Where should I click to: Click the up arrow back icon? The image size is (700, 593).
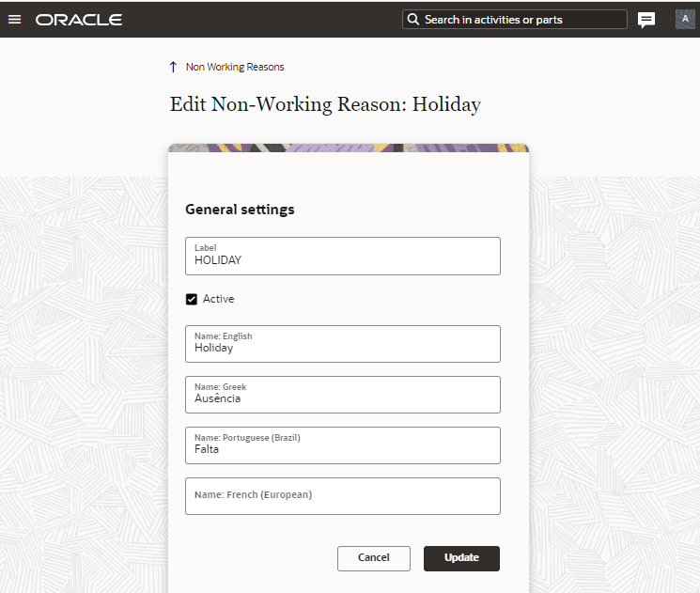point(173,67)
